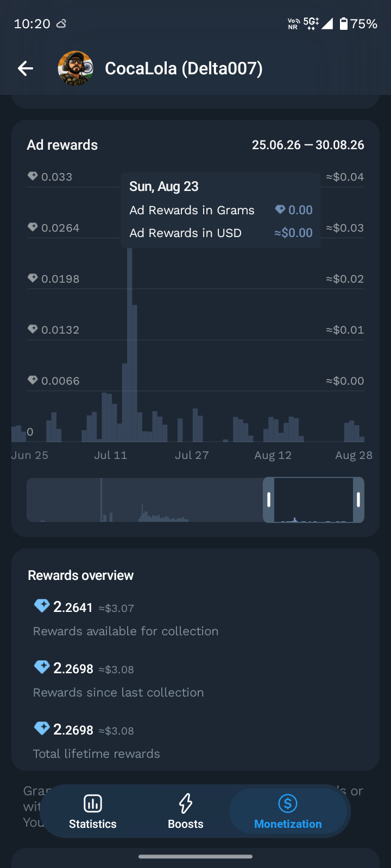Tap the CocaLola (Delta007) title

pyautogui.click(x=184, y=68)
